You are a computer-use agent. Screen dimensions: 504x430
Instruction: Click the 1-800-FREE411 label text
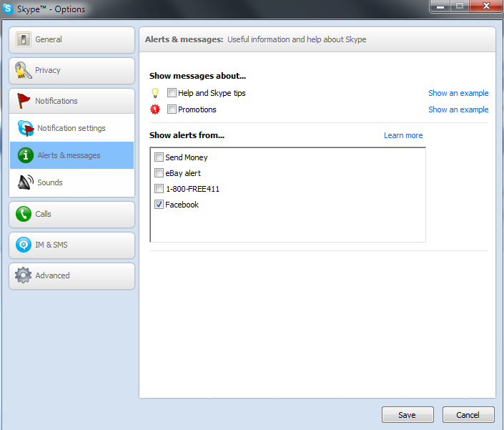[192, 189]
